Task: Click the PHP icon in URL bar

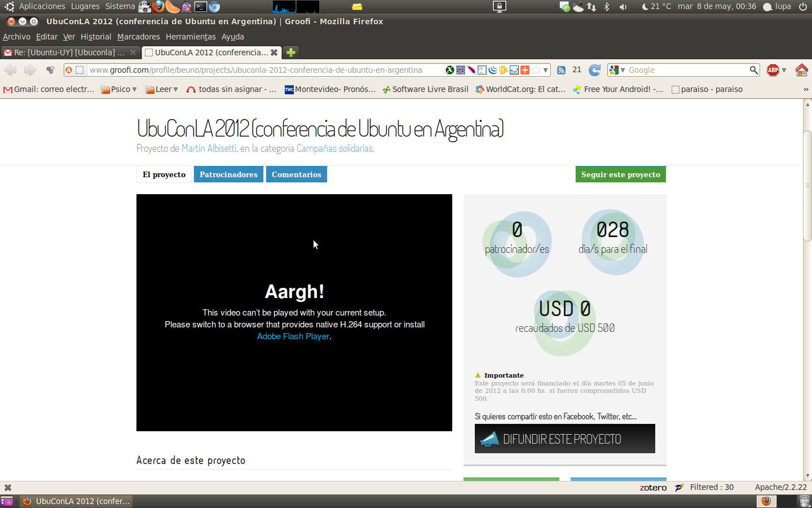Action: click(461, 70)
